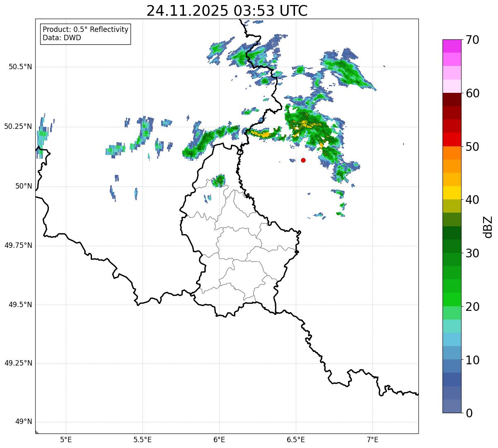Click the Product: 0.5° Reflectivity label

(x=85, y=30)
